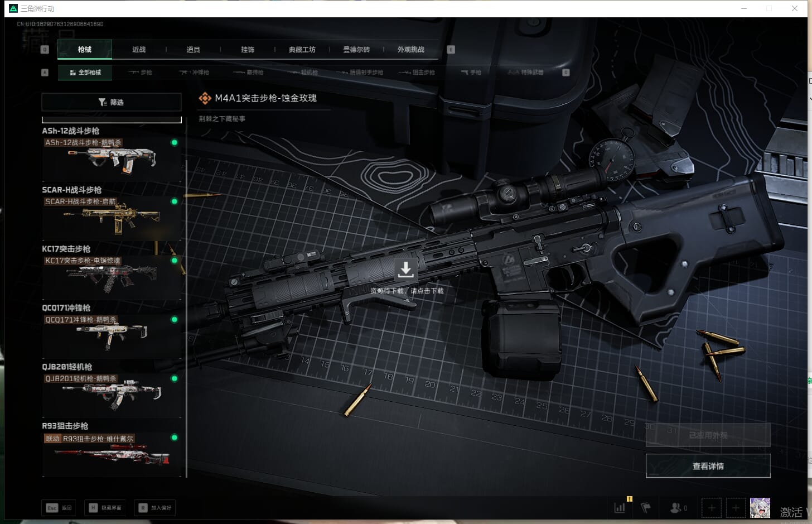The height and width of the screenshot is (524, 812).
Task: Open the 挂饰 tab
Action: coord(248,50)
